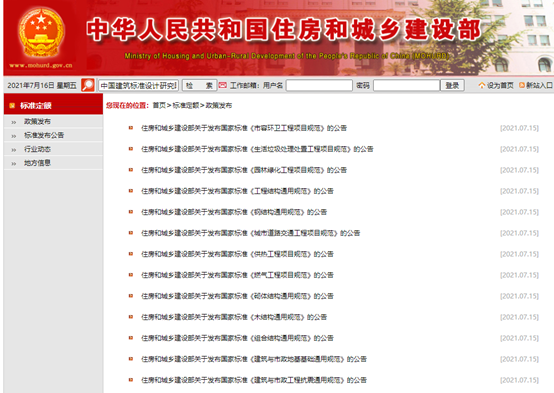
Task: Click bullet icon of 园林绿化工程项目规范 announcement
Action: [131, 170]
